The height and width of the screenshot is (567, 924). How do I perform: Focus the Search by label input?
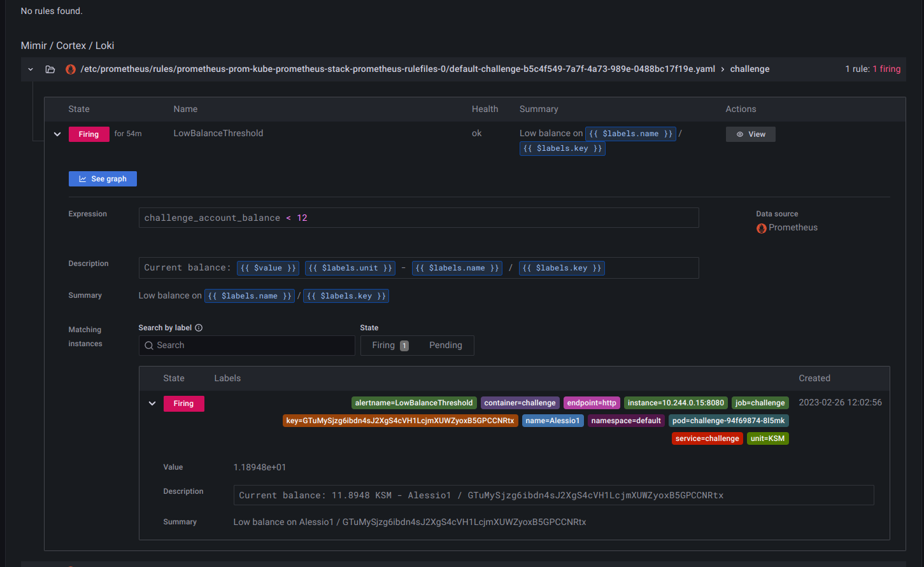click(x=246, y=346)
